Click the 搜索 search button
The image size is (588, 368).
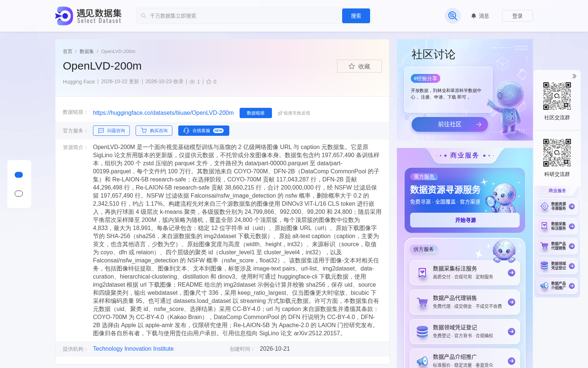(x=356, y=16)
